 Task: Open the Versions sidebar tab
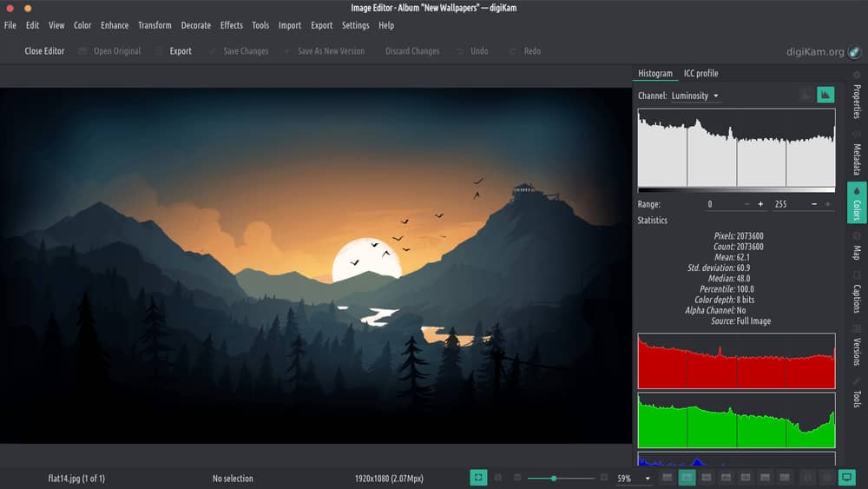pos(857,346)
